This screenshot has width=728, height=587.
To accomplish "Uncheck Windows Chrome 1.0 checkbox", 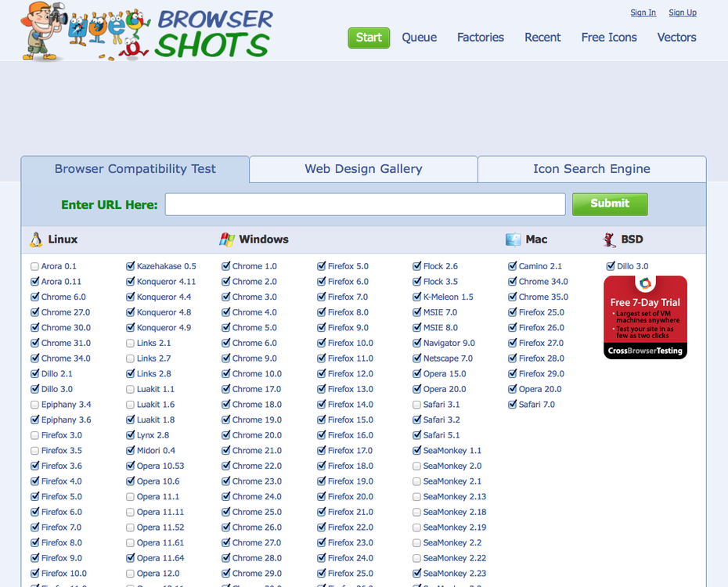I will (225, 266).
